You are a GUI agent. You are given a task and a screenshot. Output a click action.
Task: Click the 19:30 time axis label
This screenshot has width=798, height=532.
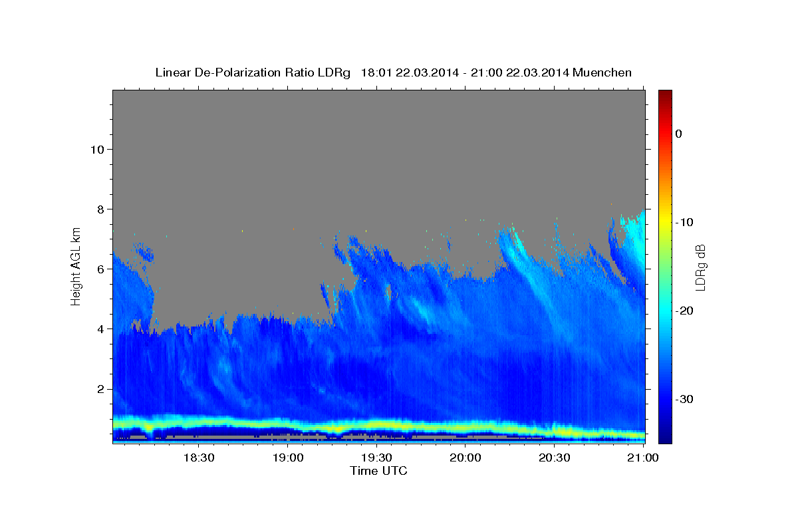(376, 458)
